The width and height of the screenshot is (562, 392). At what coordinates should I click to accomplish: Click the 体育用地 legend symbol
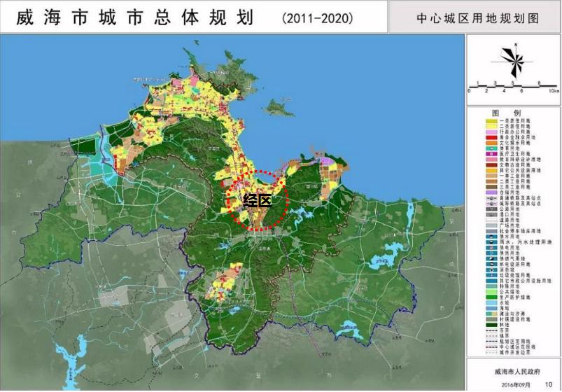point(491,148)
